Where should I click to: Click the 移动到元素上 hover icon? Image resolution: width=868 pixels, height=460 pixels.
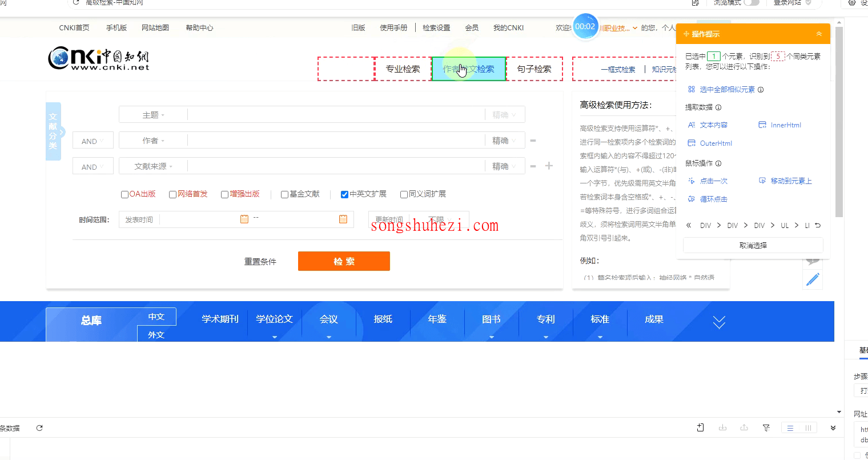point(762,181)
